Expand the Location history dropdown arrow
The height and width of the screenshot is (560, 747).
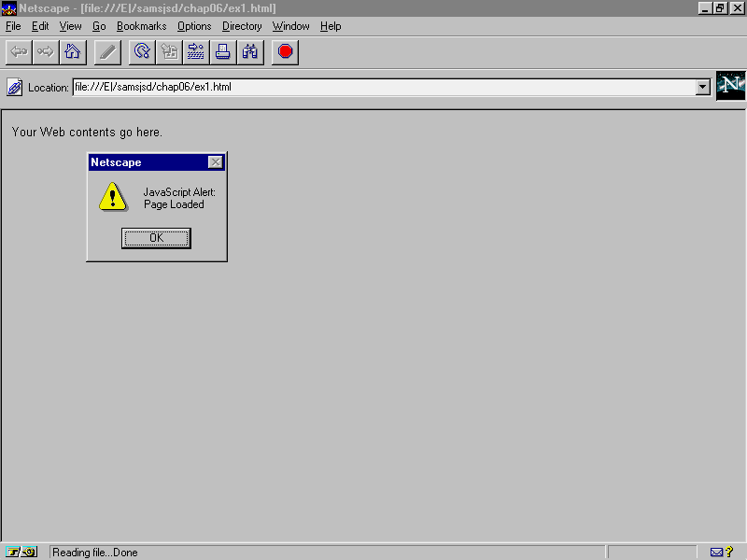tap(703, 88)
